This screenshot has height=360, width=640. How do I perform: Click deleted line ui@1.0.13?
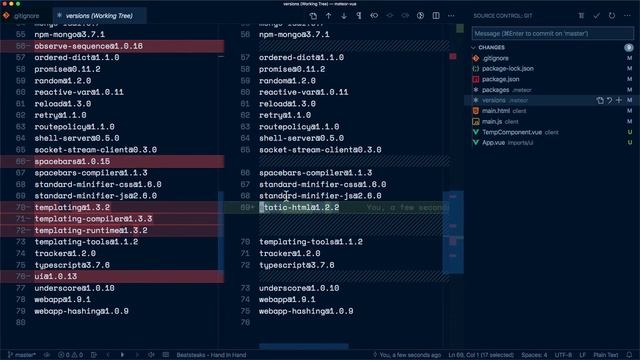coord(56,276)
